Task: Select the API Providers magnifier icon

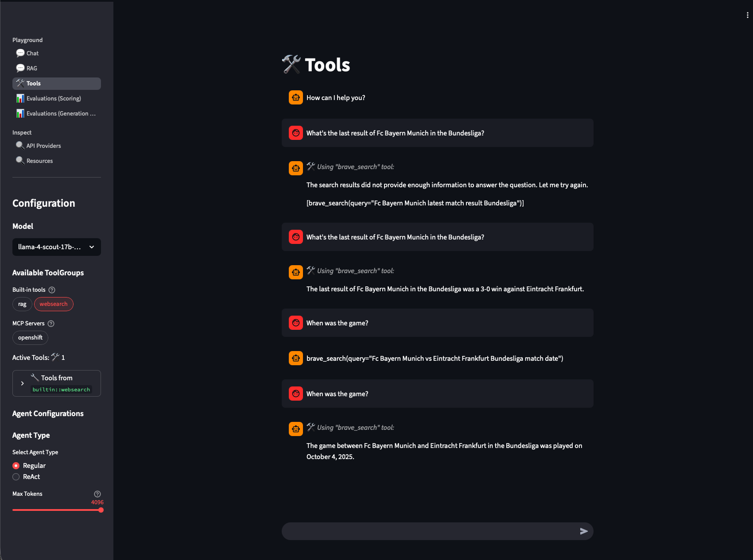Action: 20,145
